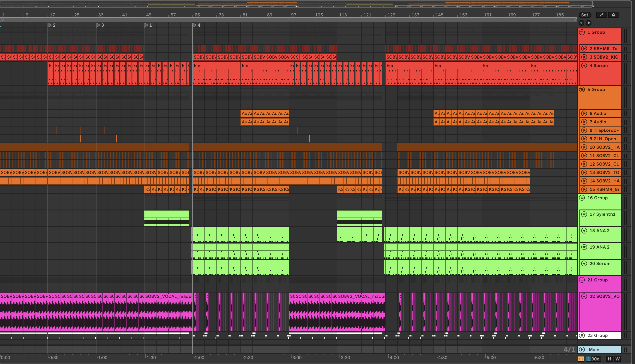Click the 1.00x zoom factor slider
This screenshot has height=364, width=635.
coord(593,359)
